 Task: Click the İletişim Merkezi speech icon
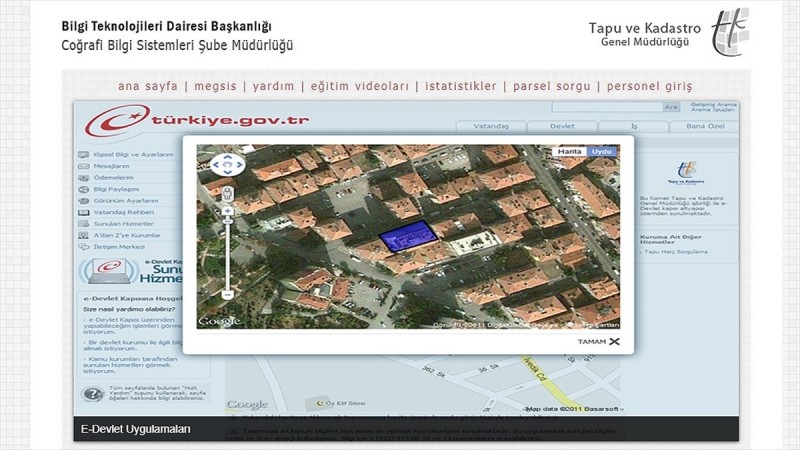(x=83, y=247)
